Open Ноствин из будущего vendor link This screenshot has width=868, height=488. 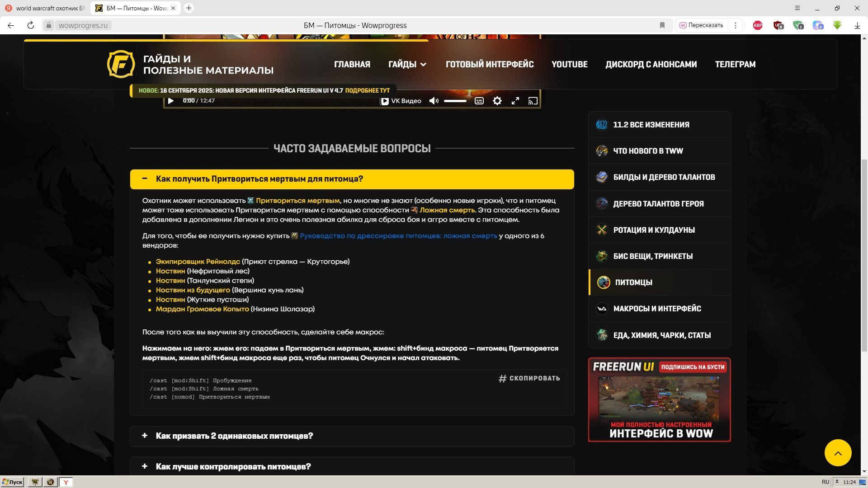coord(193,290)
